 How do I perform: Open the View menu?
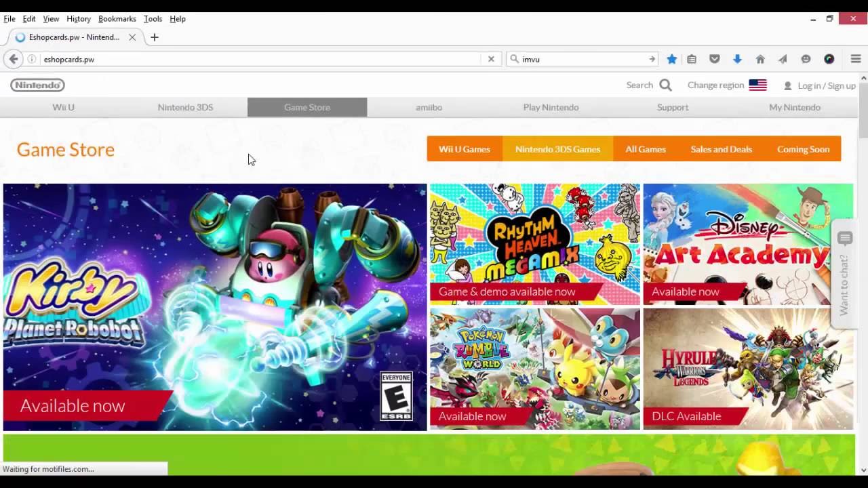(x=51, y=19)
